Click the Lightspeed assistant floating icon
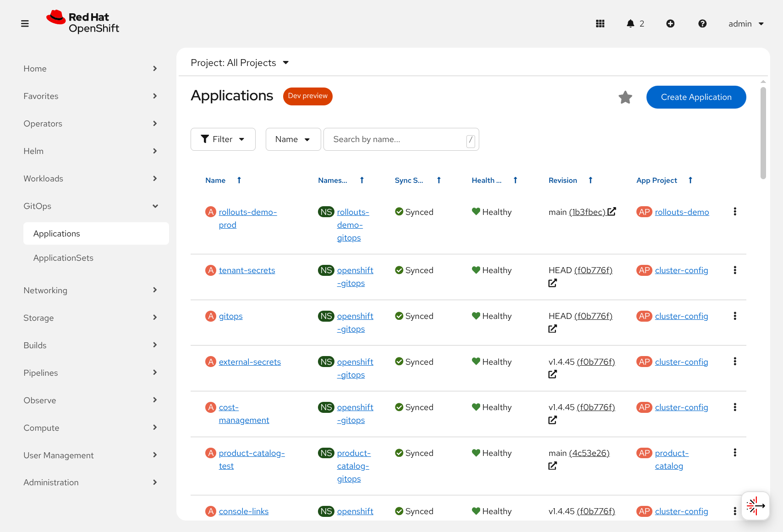Viewport: 783px width, 532px height. pyautogui.click(x=755, y=506)
